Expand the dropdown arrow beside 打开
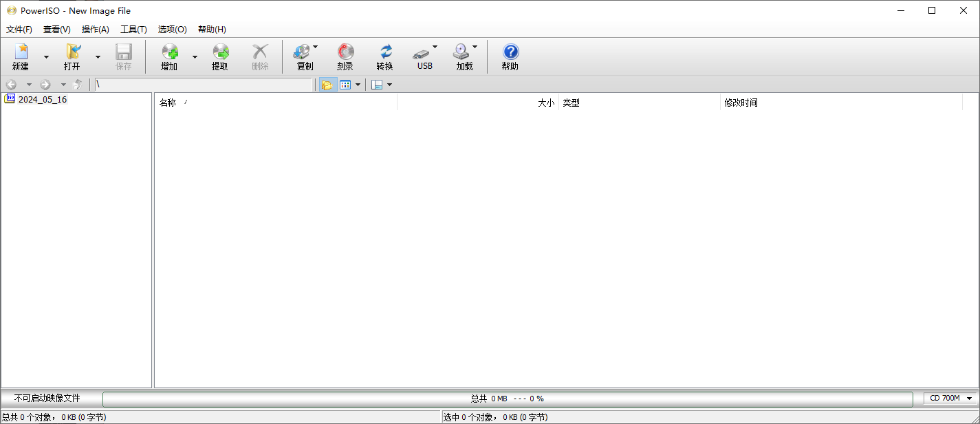This screenshot has width=980, height=424. coord(98,57)
